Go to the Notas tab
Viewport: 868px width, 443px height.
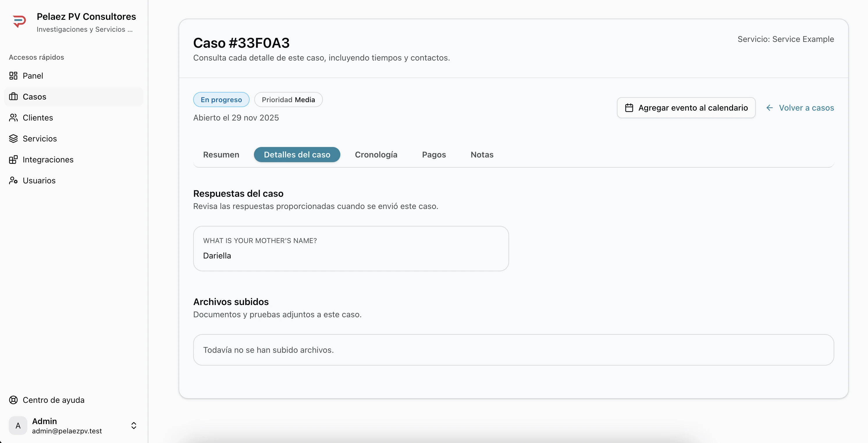482,155
